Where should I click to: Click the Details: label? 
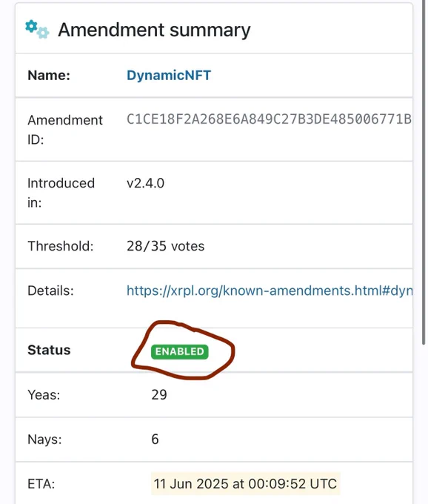click(51, 291)
